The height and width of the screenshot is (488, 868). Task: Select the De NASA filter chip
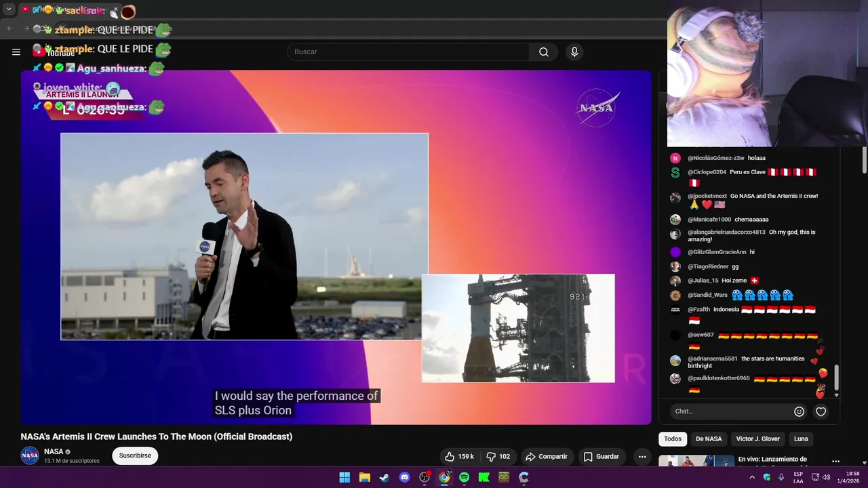coord(709,439)
